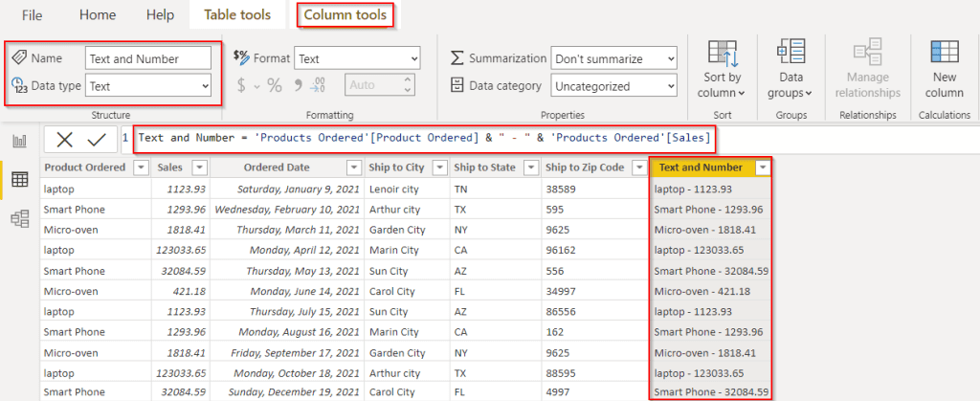Screen dimensions: 980x401
Task: Open the Summarization dropdown
Action: 613,58
